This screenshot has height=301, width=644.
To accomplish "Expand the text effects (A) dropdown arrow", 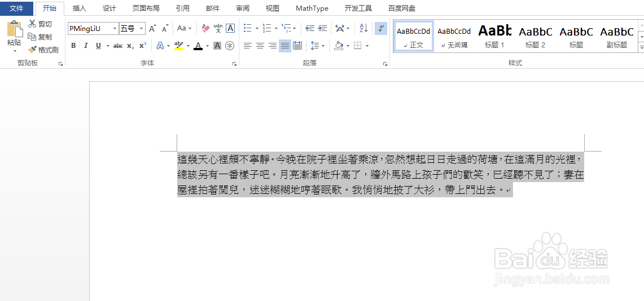I will [168, 46].
